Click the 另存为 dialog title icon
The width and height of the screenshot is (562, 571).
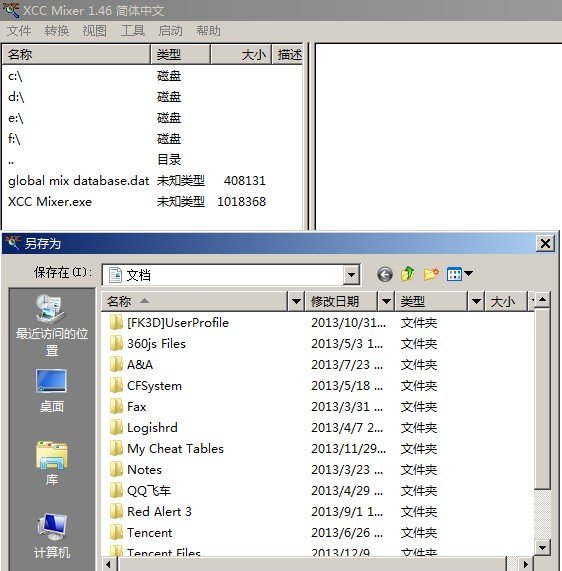point(13,243)
